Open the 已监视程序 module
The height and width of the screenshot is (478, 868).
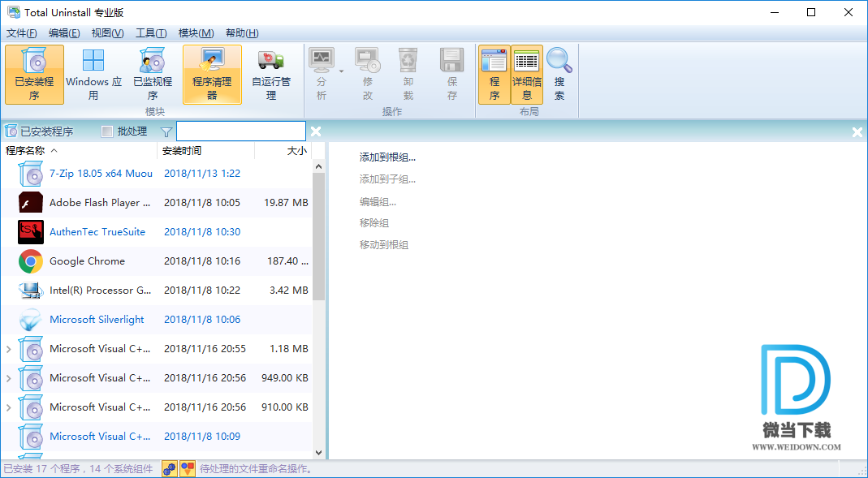pyautogui.click(x=152, y=75)
